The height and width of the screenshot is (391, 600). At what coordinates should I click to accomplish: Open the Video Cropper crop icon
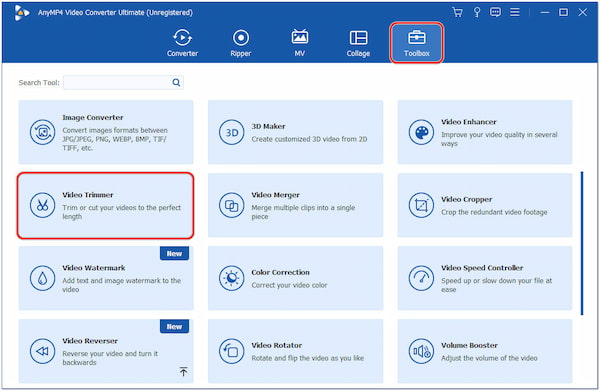(x=421, y=205)
